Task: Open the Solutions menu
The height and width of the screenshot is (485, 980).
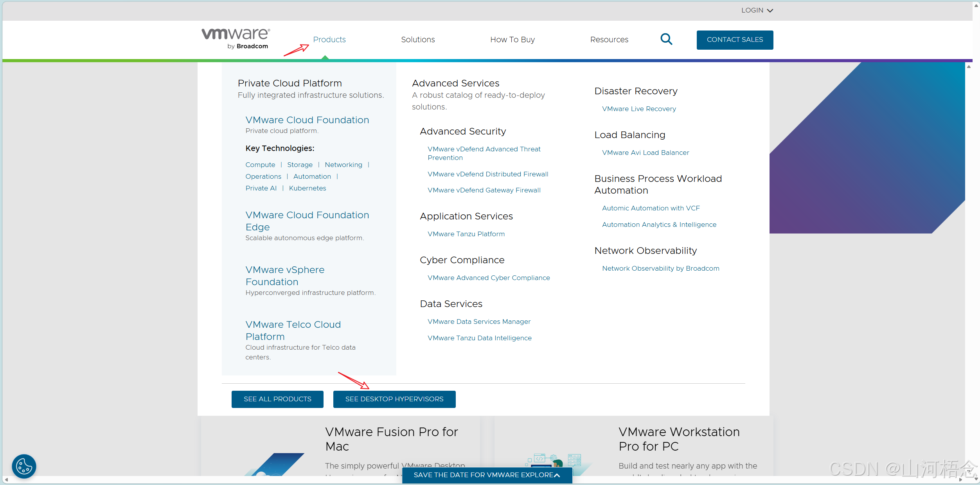Action: click(x=418, y=40)
